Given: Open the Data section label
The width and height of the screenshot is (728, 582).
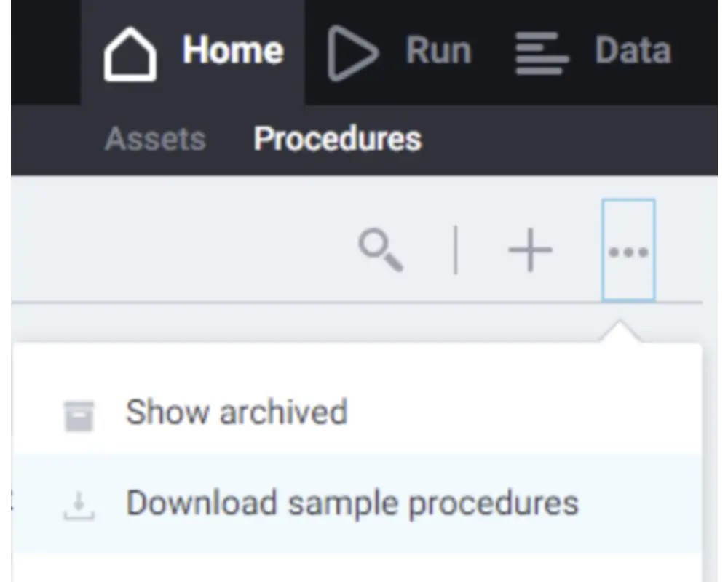Looking at the screenshot, I should point(633,51).
